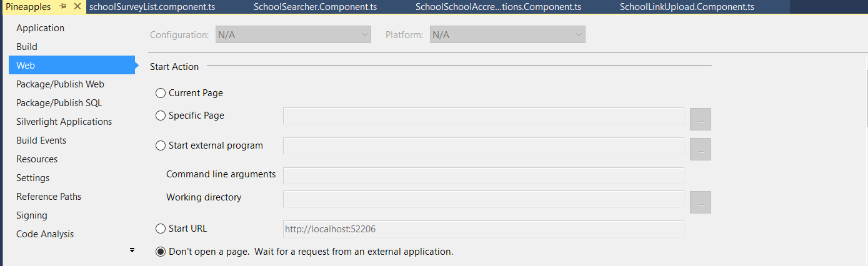
Task: Go to Package/Publish Web settings
Action: tap(60, 84)
